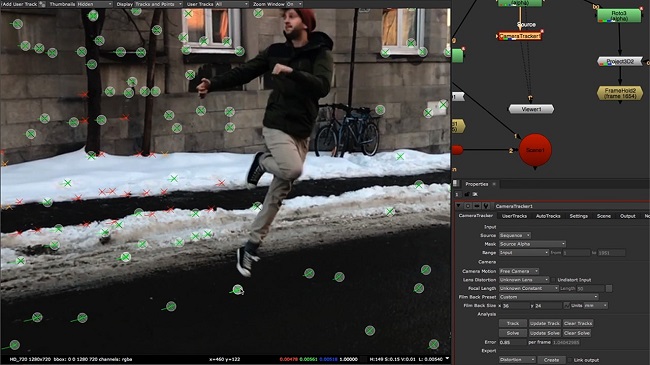Image resolution: width=650 pixels, height=365 pixels.
Task: Toggle Film Back Size aspect lock checkbox
Action: (566, 306)
